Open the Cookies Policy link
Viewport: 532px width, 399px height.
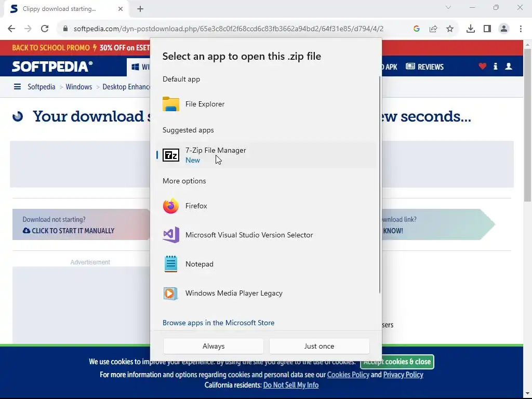pyautogui.click(x=348, y=375)
